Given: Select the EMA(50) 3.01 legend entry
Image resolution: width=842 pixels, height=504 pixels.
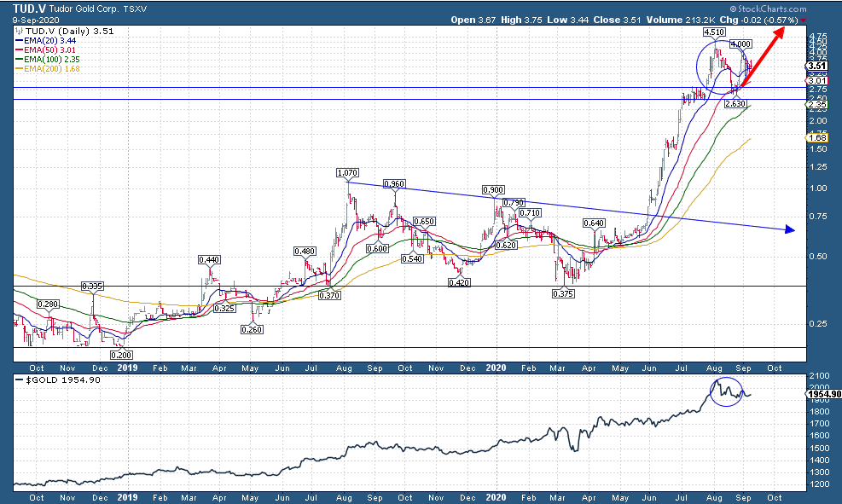Looking at the screenshot, I should click(46, 50).
